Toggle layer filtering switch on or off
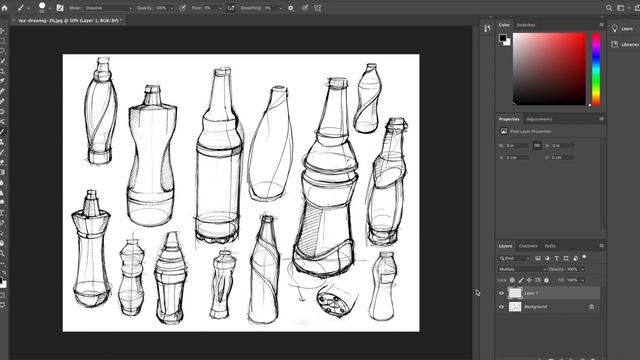The width and height of the screenshot is (640, 360). (x=584, y=257)
